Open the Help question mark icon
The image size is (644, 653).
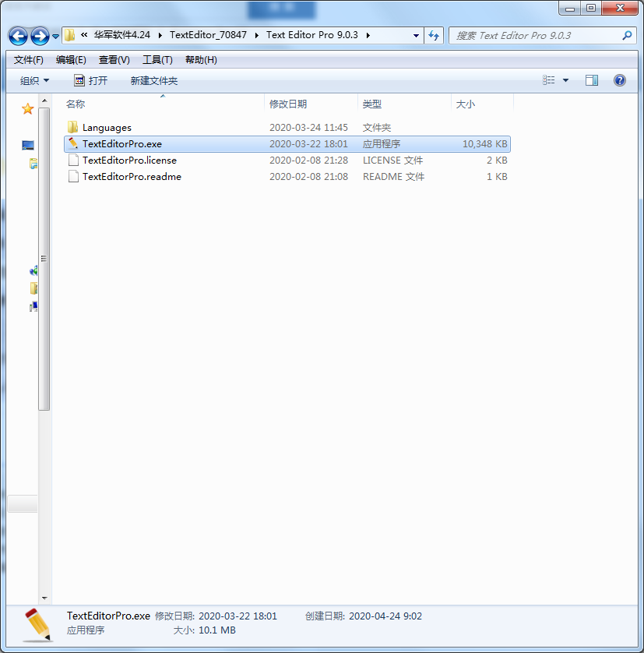[x=619, y=80]
